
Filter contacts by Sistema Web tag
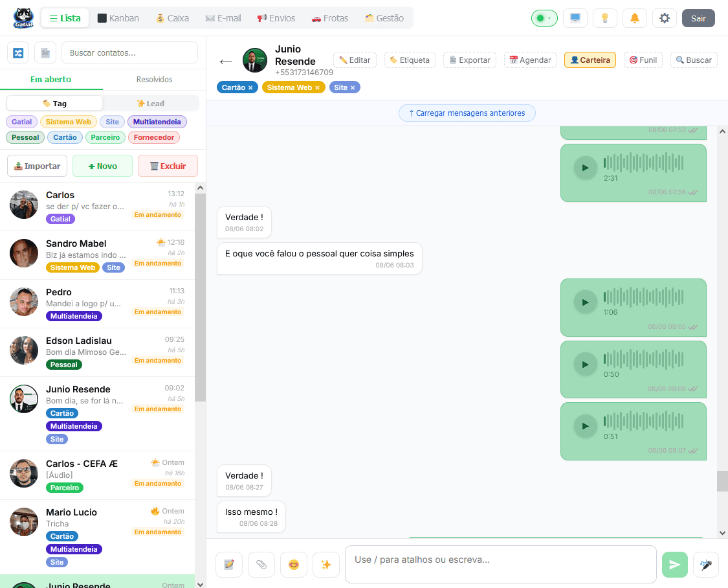(69, 122)
